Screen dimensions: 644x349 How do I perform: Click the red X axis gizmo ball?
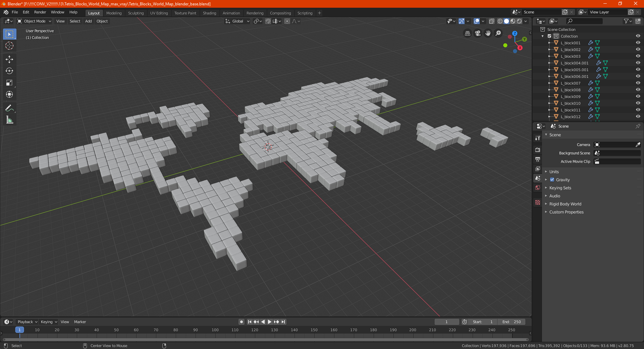tap(520, 48)
